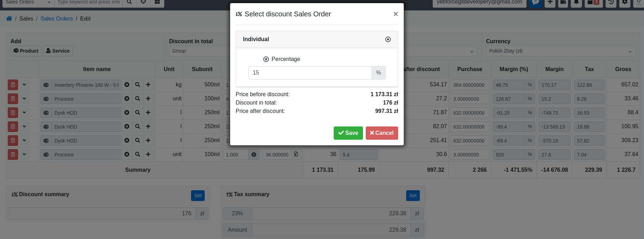
Task: Select the Individual discount radio button
Action: click(x=388, y=39)
